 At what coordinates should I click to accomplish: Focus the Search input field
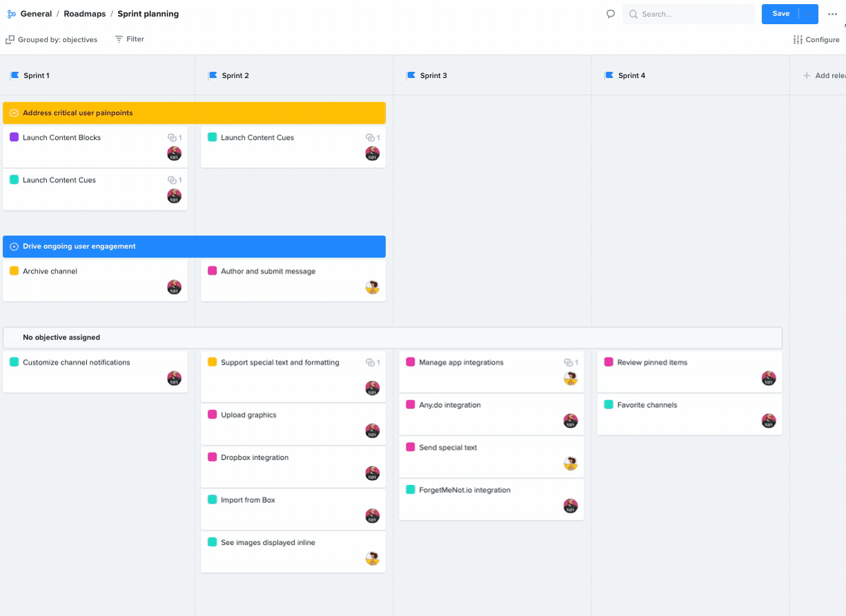pyautogui.click(x=689, y=14)
